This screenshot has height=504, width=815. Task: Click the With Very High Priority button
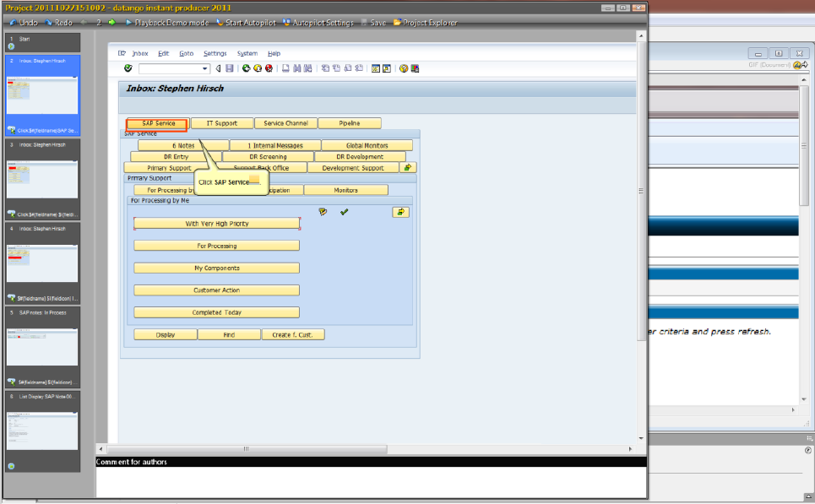click(215, 223)
